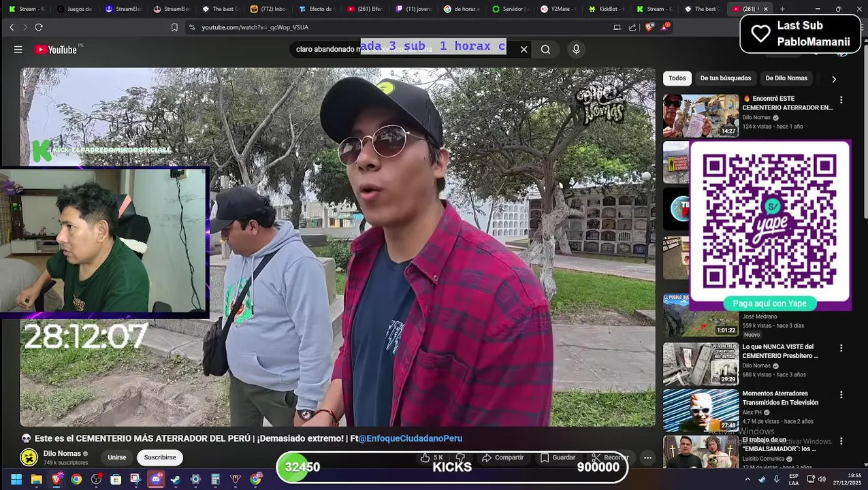Open the Brave Rewards triangle icon

(665, 27)
